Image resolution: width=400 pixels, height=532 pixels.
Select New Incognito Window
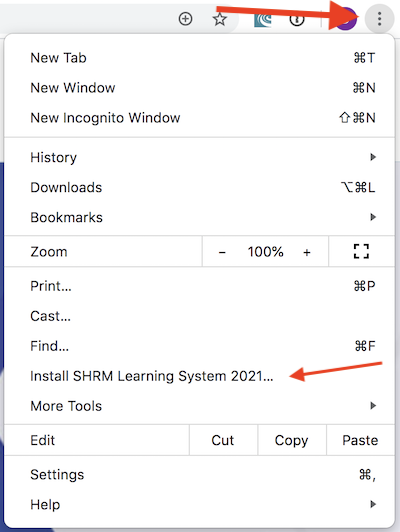point(199,118)
